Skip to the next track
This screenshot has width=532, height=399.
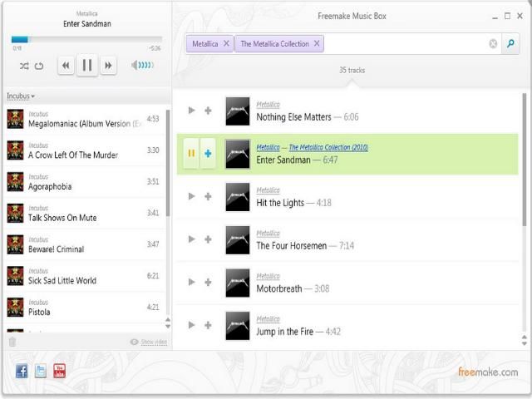click(108, 65)
